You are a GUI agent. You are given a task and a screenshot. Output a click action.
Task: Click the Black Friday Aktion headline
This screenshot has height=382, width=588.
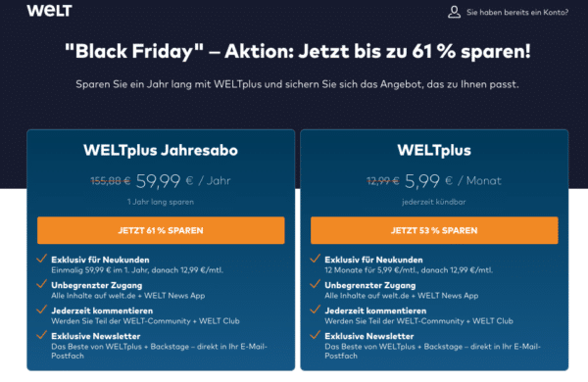click(x=298, y=51)
